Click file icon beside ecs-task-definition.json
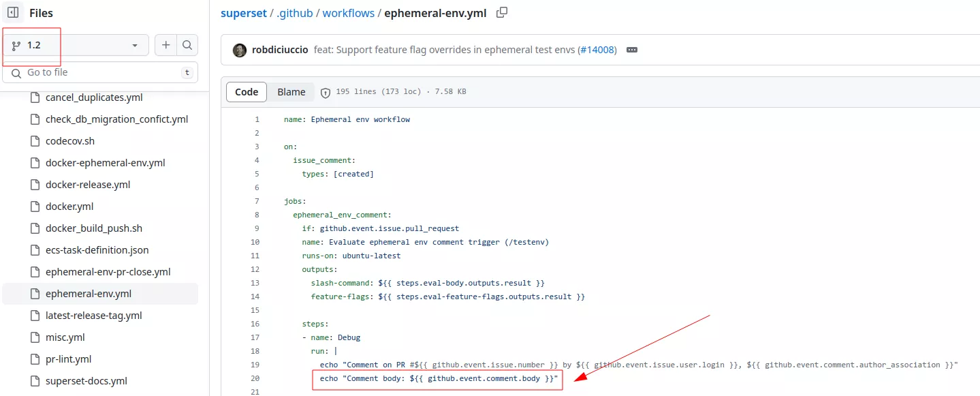Image resolution: width=980 pixels, height=396 pixels. [35, 250]
